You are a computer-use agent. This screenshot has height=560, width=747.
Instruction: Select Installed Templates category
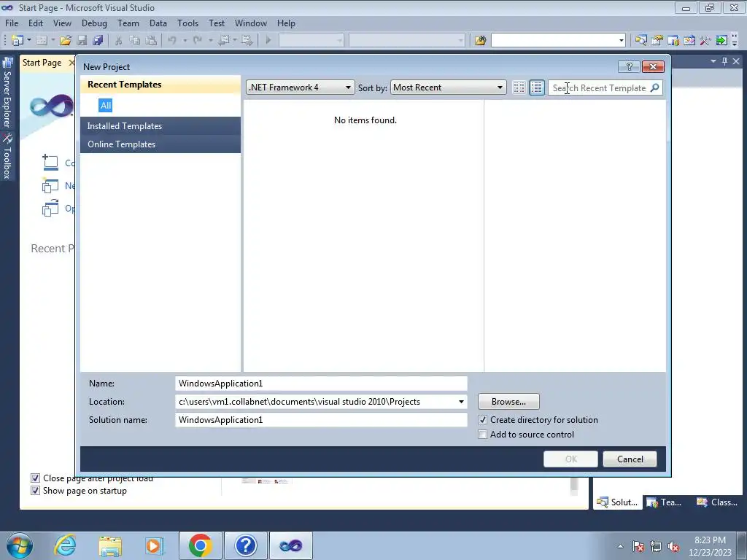click(x=160, y=126)
